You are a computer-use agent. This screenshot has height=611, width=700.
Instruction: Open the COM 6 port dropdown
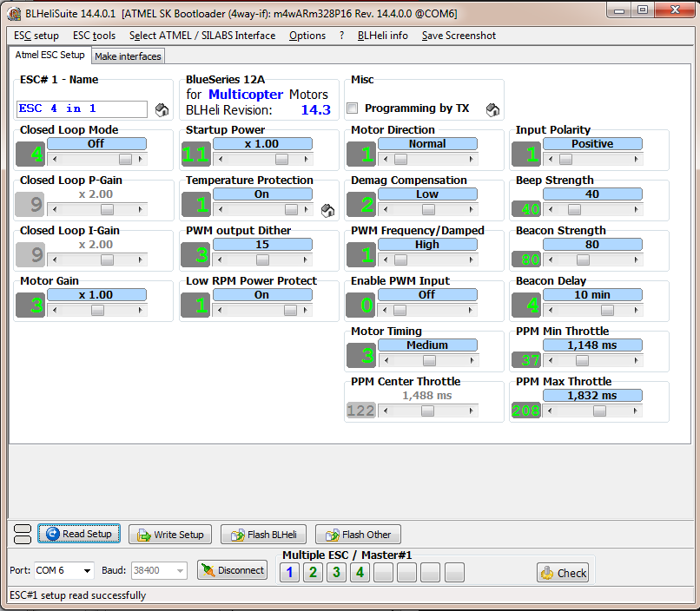(64, 570)
